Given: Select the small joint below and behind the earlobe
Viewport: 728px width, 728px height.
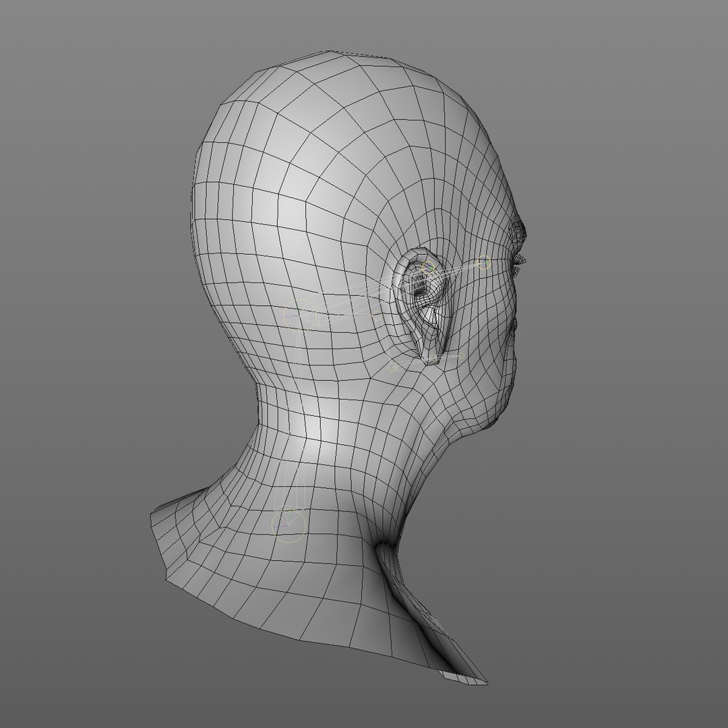Looking at the screenshot, I should click(x=393, y=367).
